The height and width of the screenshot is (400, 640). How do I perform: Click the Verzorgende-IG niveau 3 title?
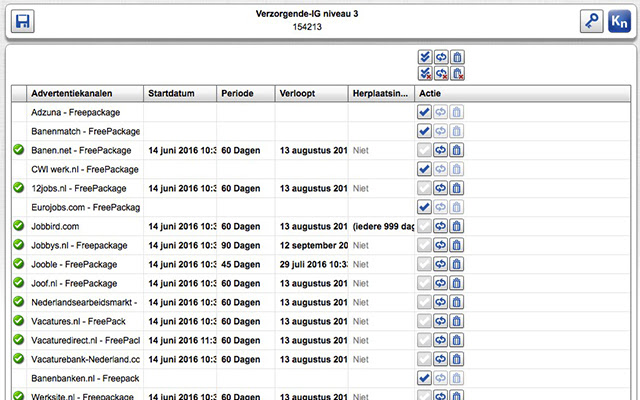click(307, 13)
